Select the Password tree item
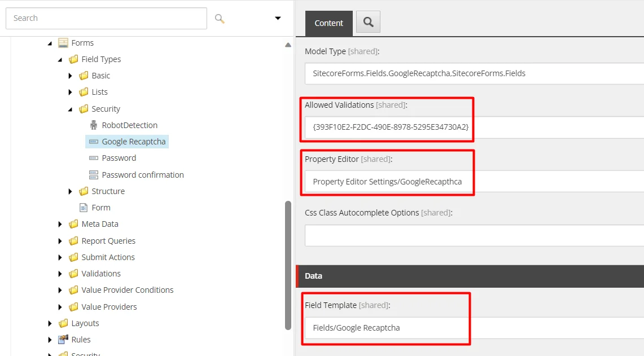Screen dimensions: 644x356 coord(119,158)
